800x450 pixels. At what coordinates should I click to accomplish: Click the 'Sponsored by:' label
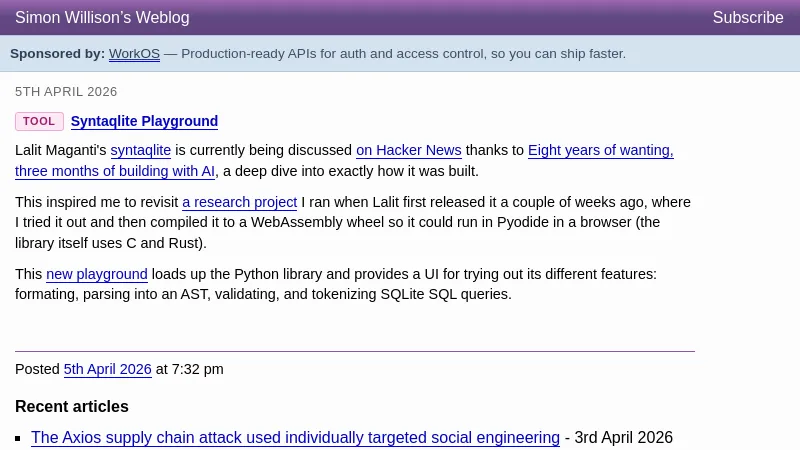[x=57, y=53]
